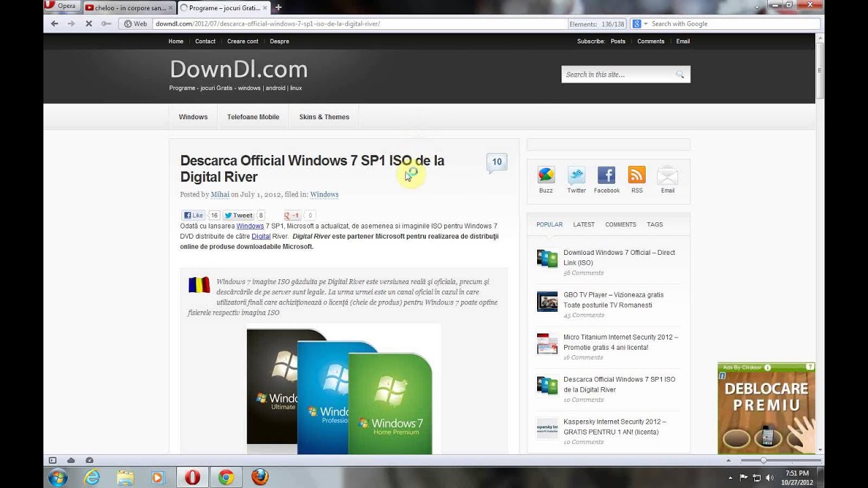Screen dimensions: 868x488
Task: Follow the Windows link in article text
Action: coord(250,226)
